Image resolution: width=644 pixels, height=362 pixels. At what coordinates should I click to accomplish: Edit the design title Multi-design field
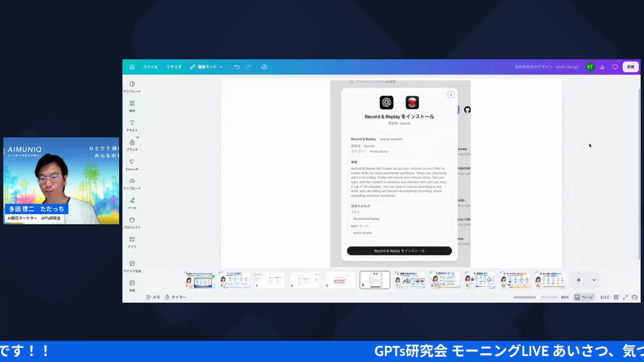[x=546, y=67]
